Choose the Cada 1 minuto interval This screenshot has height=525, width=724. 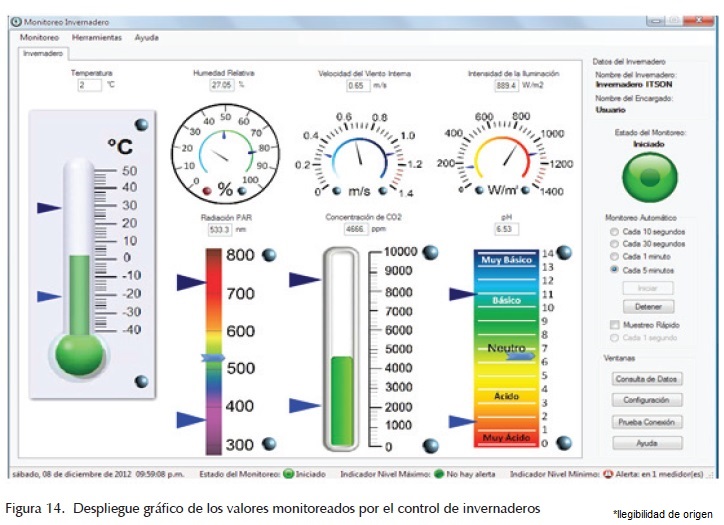(614, 257)
